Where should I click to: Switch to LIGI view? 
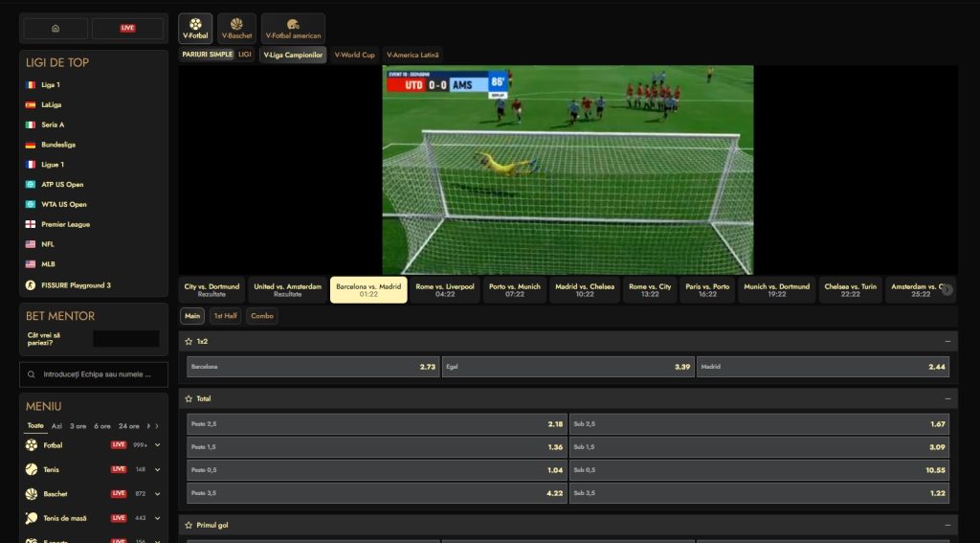[244, 55]
